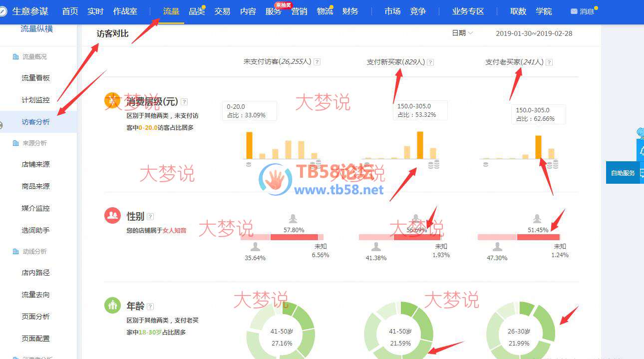
Task: Open the 财务 tab
Action: (x=350, y=11)
